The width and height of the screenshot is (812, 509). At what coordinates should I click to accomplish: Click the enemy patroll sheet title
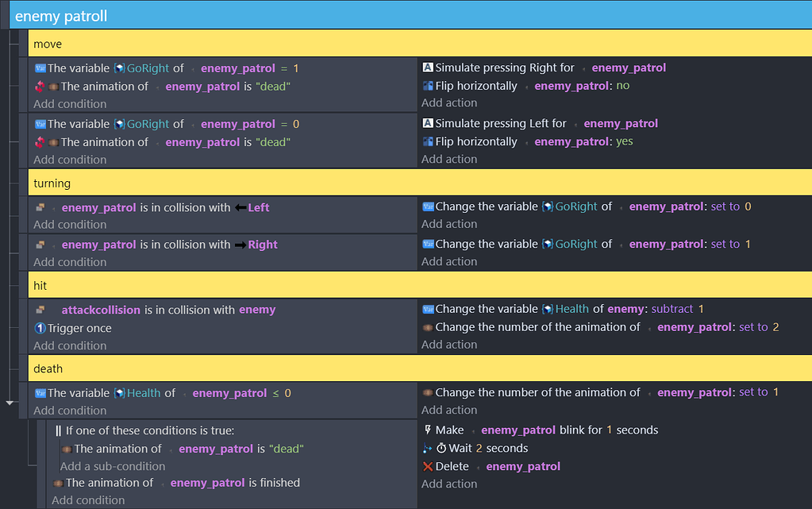[x=61, y=14]
